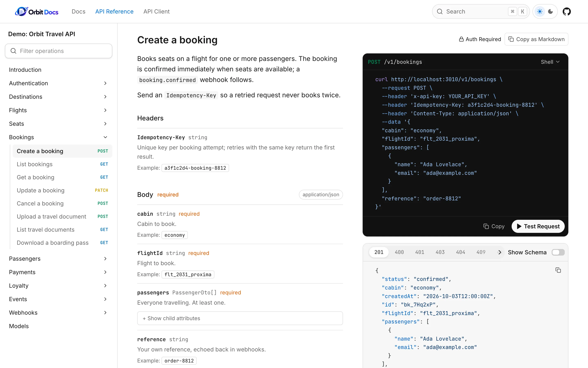Open the Docs nav tab
This screenshot has height=368, width=588.
point(78,11)
